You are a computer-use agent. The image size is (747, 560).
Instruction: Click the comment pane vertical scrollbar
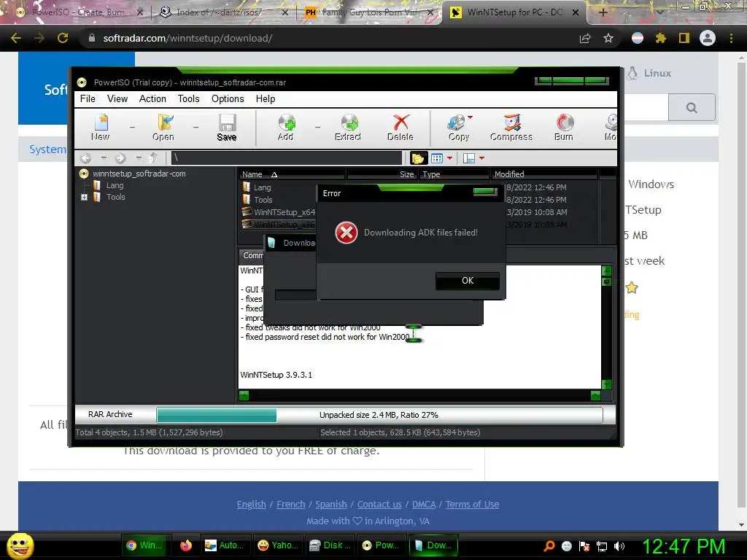click(606, 328)
